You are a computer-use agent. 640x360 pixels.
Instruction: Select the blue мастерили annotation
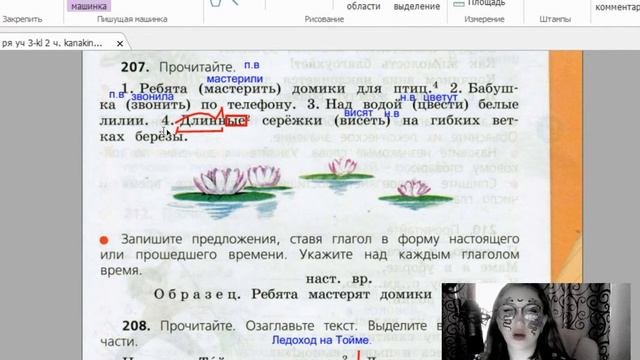[x=235, y=79]
